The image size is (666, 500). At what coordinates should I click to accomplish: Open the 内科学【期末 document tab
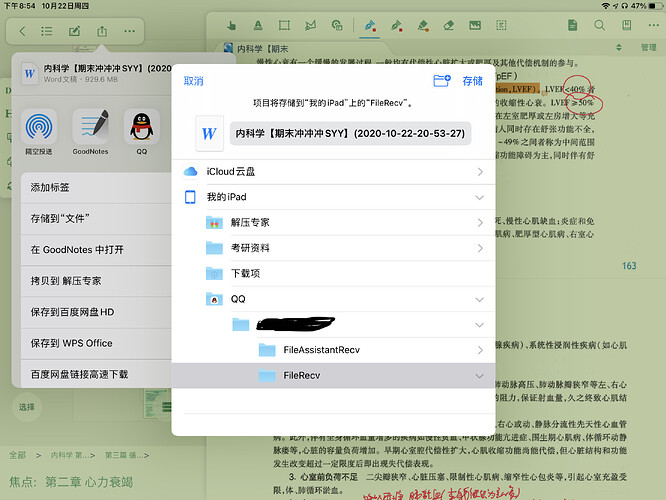(x=262, y=49)
